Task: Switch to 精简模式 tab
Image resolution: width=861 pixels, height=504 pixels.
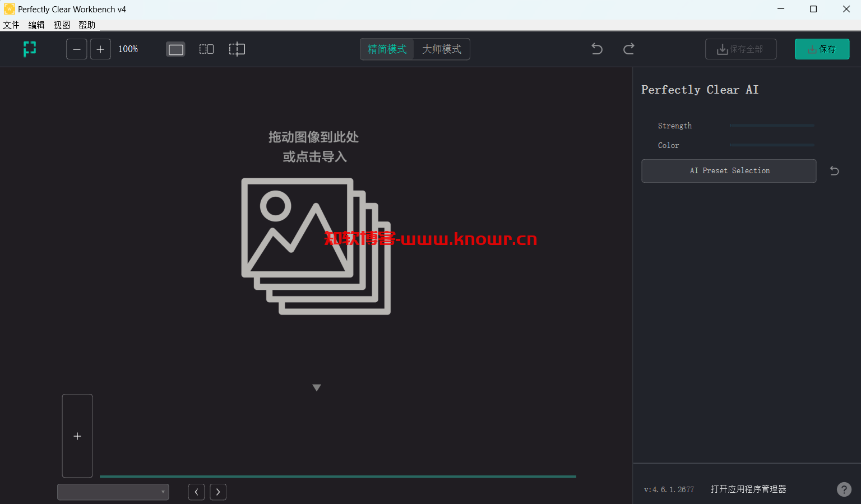Action: [387, 49]
